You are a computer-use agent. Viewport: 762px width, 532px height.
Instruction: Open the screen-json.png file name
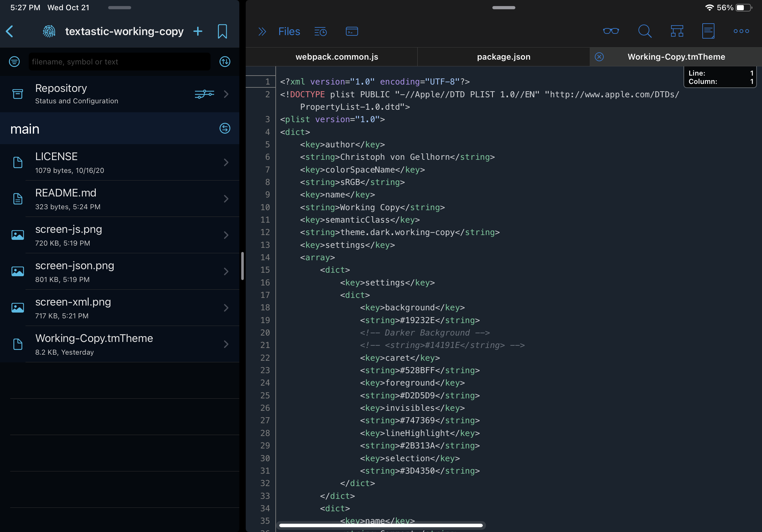(74, 266)
